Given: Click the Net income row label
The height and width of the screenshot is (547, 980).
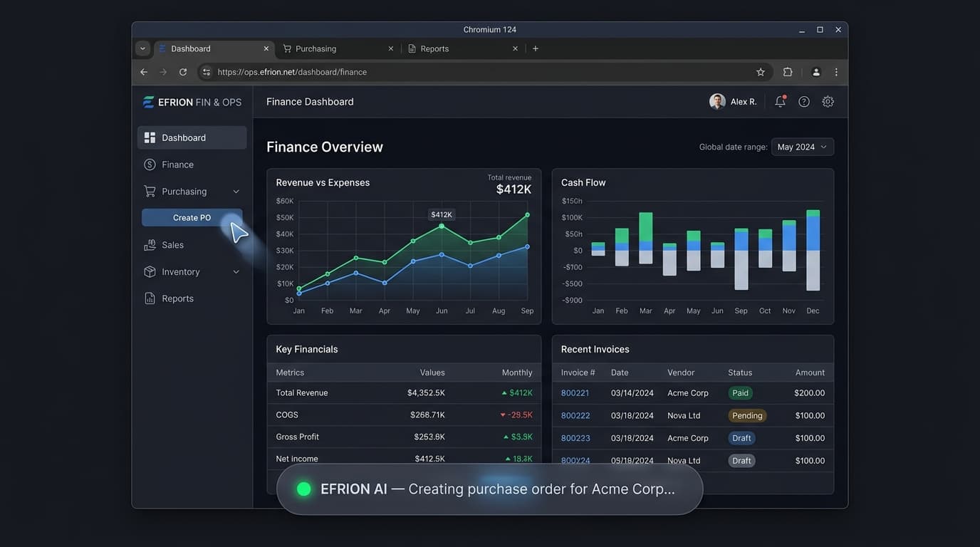Looking at the screenshot, I should click(297, 459).
